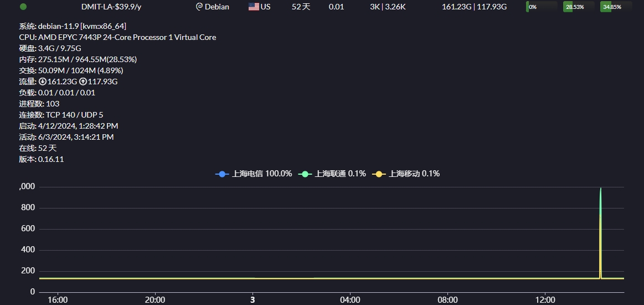Viewport: 644px width, 305px height.
Task: Click the 28.53% memory usage bar
Action: (578, 7)
